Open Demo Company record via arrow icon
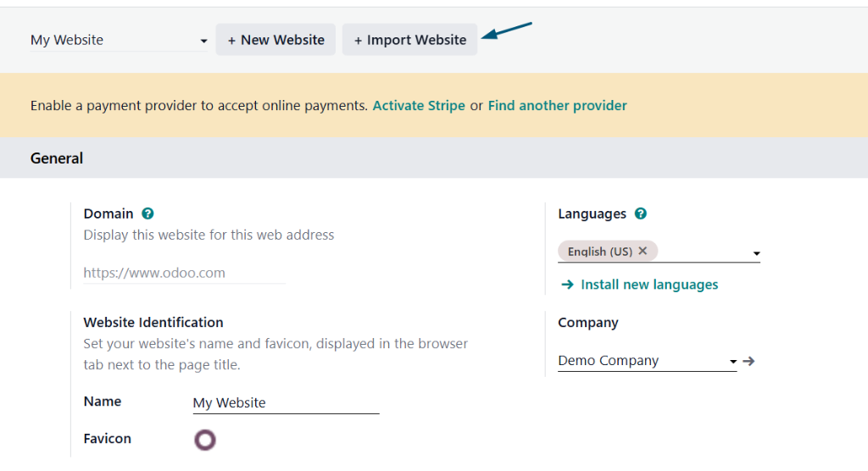The image size is (868, 471). point(748,361)
